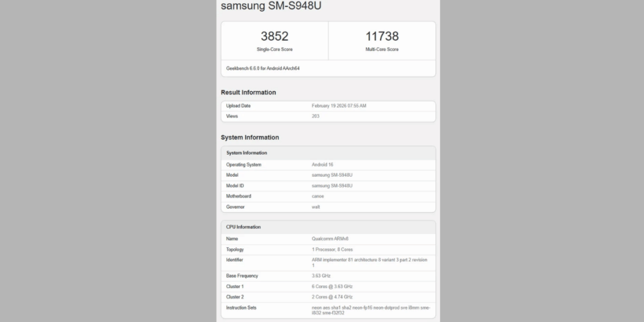Click the '1 Processor, 8 Cores' value

tap(332, 250)
